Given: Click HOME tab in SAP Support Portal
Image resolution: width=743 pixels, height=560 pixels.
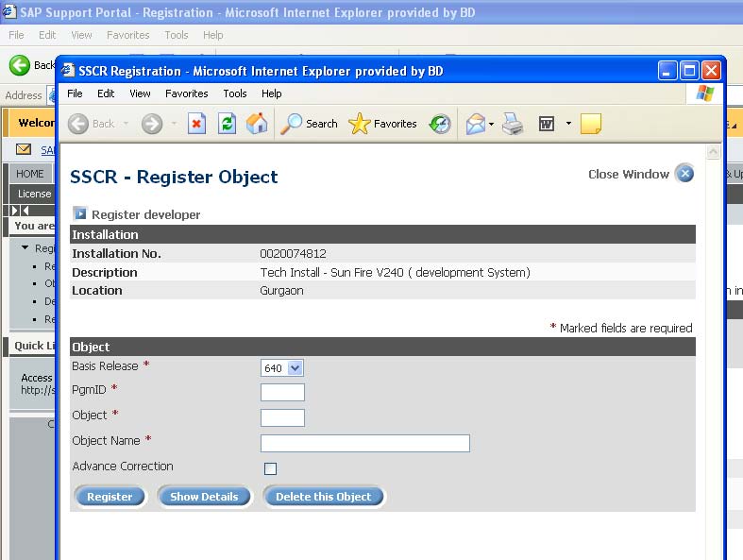Looking at the screenshot, I should [x=30, y=174].
